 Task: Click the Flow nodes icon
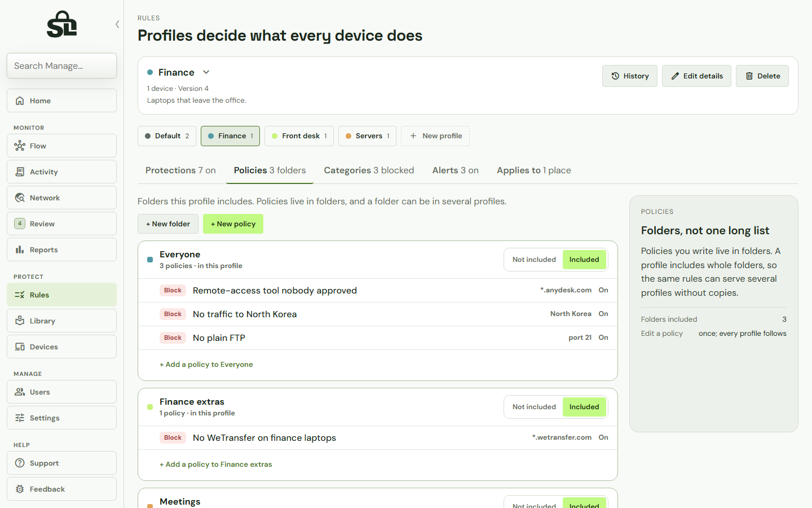20,146
